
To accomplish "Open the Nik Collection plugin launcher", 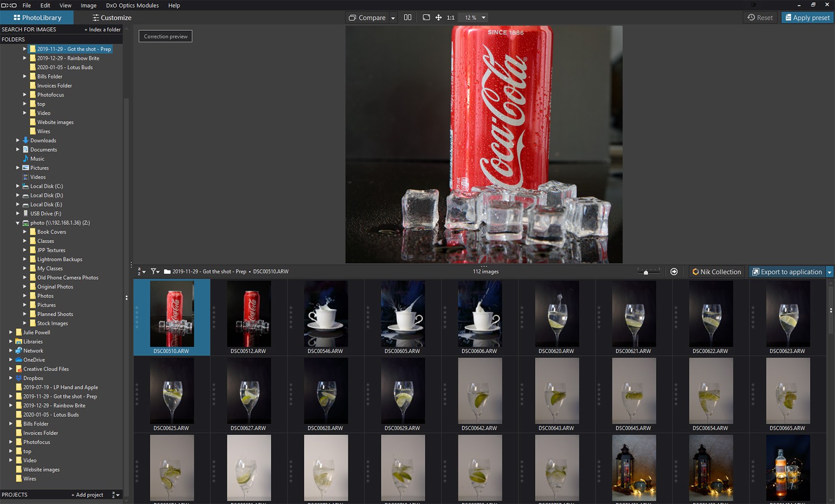I will [x=716, y=272].
